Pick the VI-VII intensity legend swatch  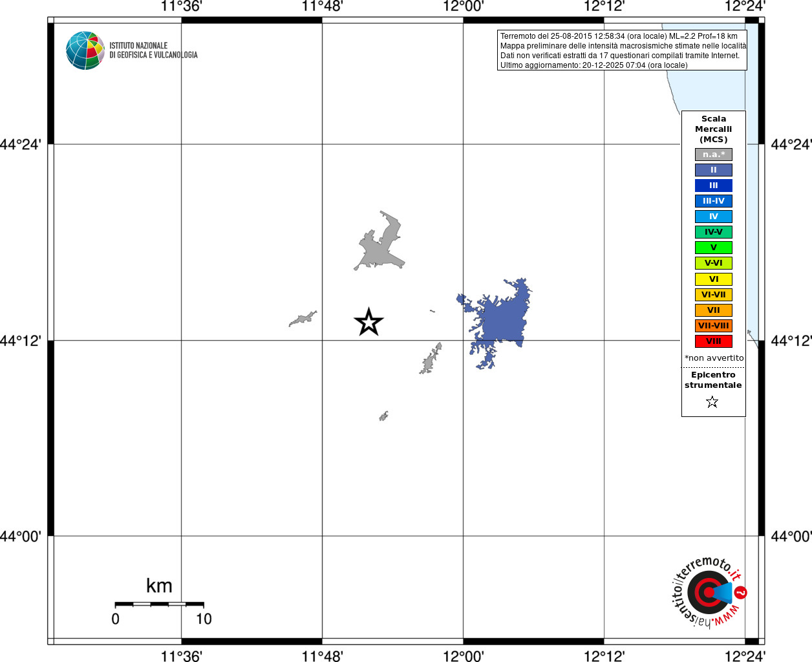[714, 295]
